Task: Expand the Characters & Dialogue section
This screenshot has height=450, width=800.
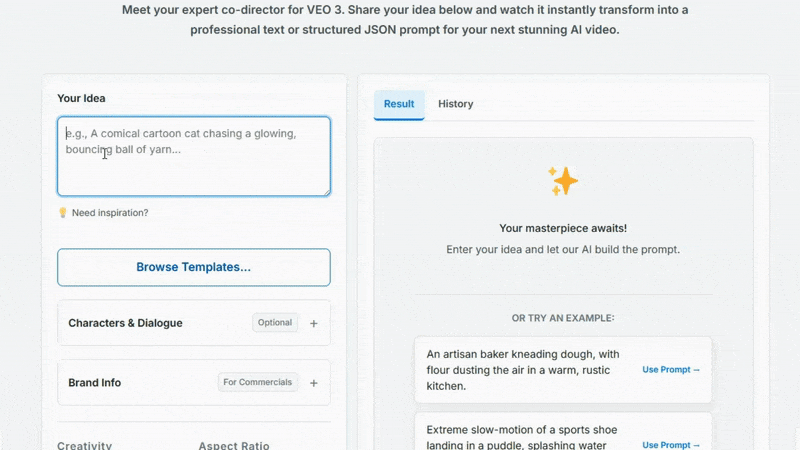Action: [x=125, y=323]
